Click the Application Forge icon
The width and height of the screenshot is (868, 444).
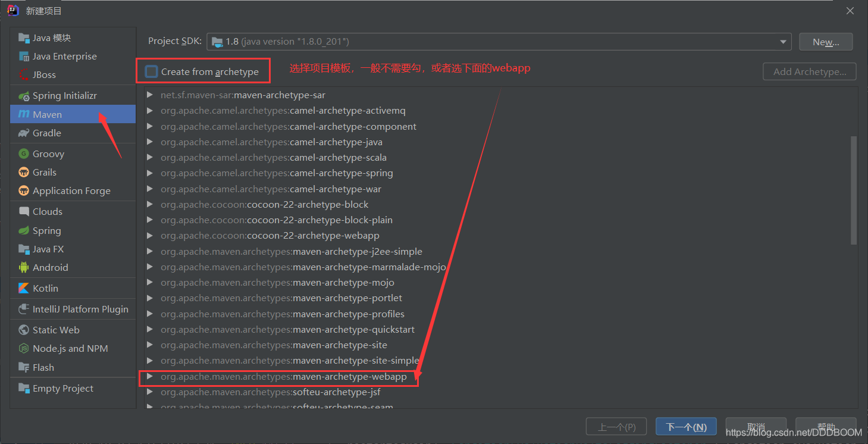[24, 191]
